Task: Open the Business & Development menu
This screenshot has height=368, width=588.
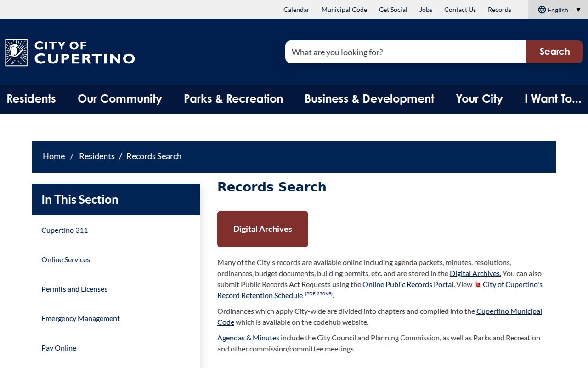Action: (369, 99)
